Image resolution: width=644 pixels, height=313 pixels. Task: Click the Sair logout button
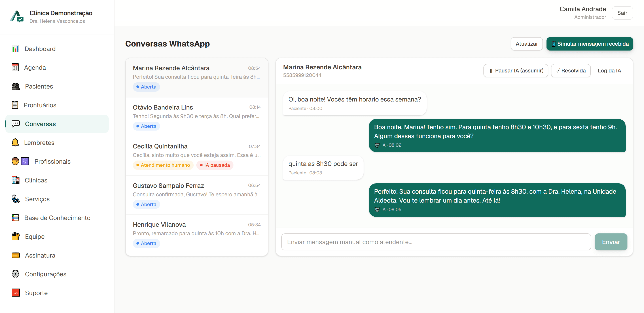coord(622,13)
